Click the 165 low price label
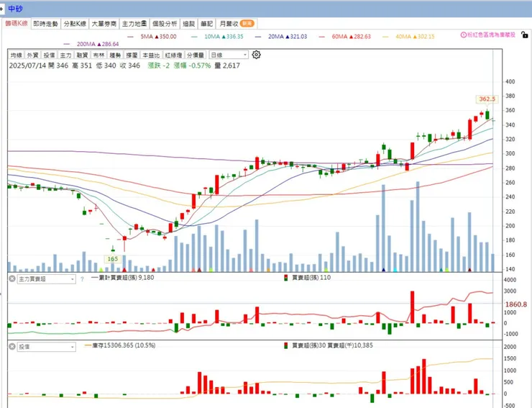Image resolution: width=532 pixels, height=408 pixels. [x=113, y=259]
